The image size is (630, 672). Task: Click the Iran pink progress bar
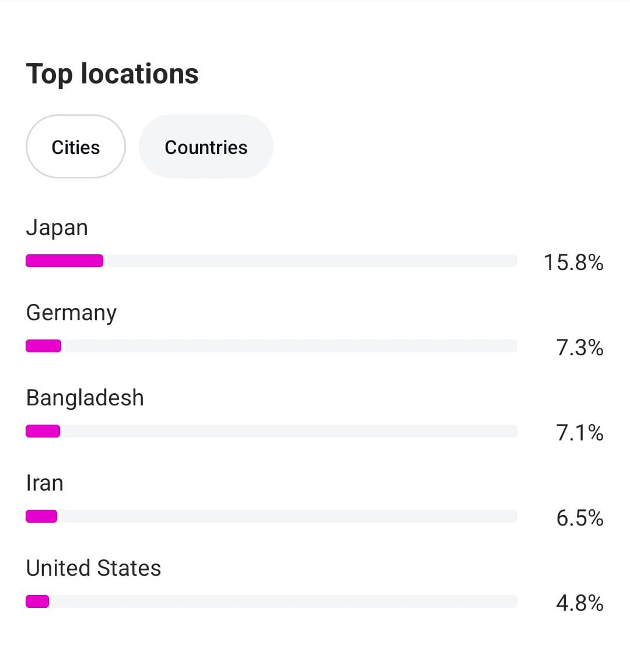41,516
